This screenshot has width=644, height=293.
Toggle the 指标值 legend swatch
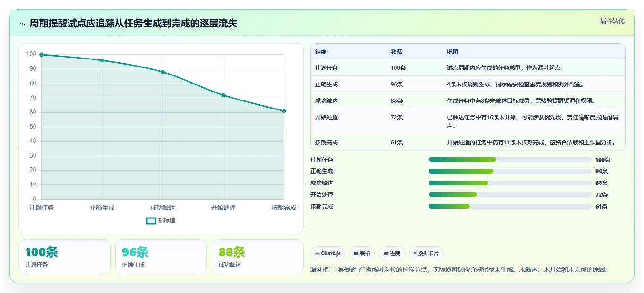[x=151, y=220]
